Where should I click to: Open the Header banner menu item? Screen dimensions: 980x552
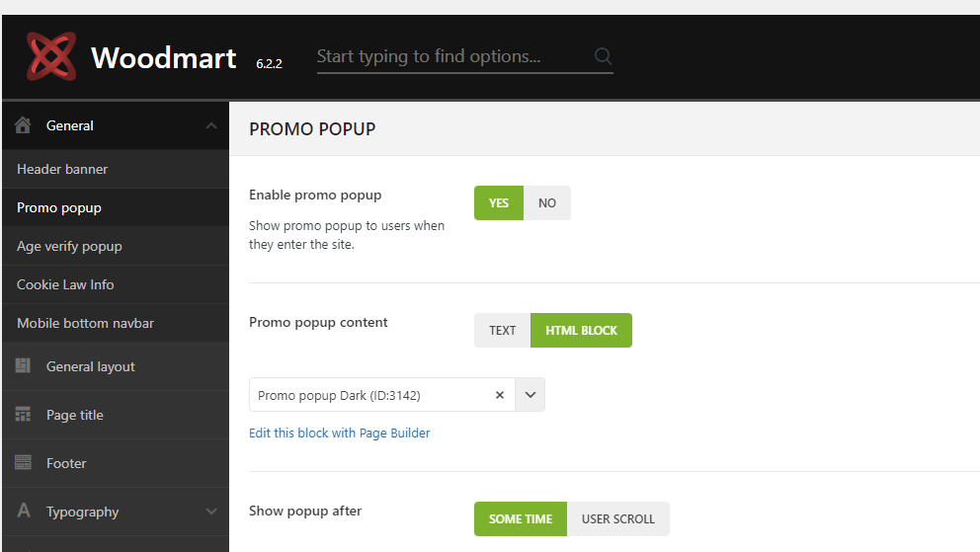pos(62,169)
